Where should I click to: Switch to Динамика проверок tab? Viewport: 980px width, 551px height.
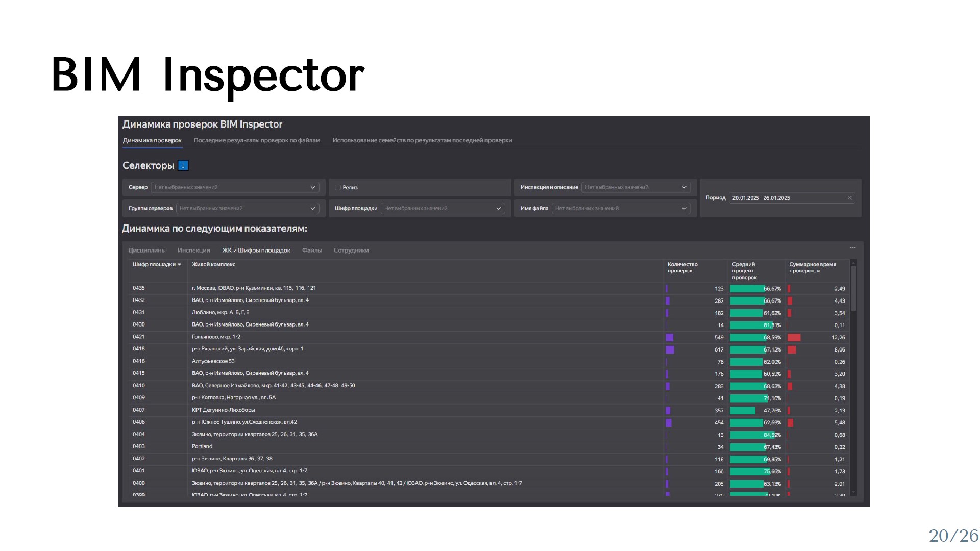click(152, 140)
